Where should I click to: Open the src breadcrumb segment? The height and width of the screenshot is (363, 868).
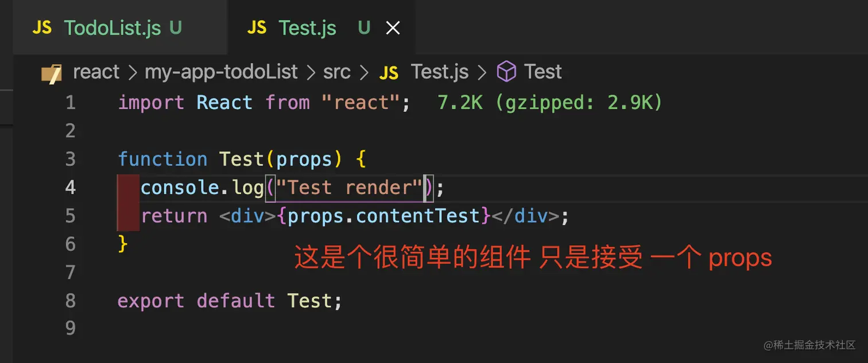tap(336, 72)
